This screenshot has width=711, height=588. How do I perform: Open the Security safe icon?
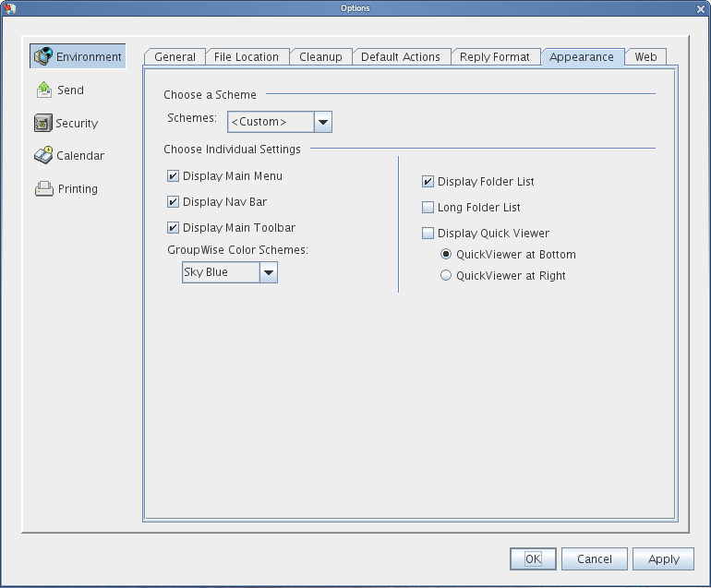(x=43, y=123)
